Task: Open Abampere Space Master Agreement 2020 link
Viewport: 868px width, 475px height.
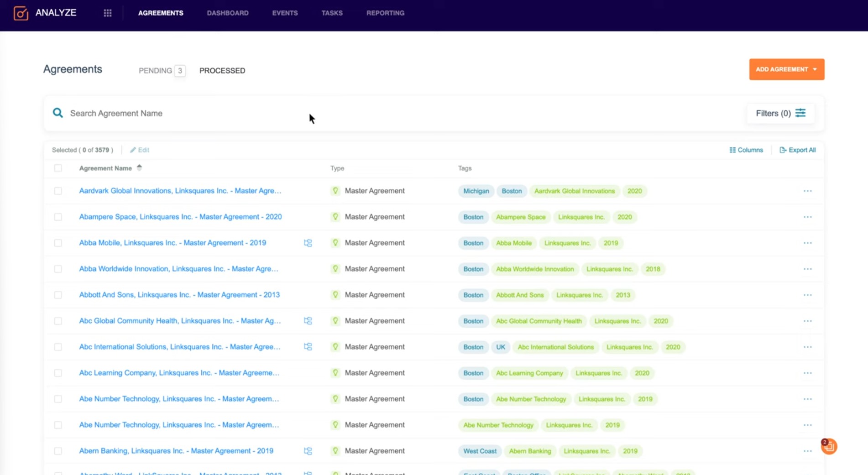Action: click(180, 217)
